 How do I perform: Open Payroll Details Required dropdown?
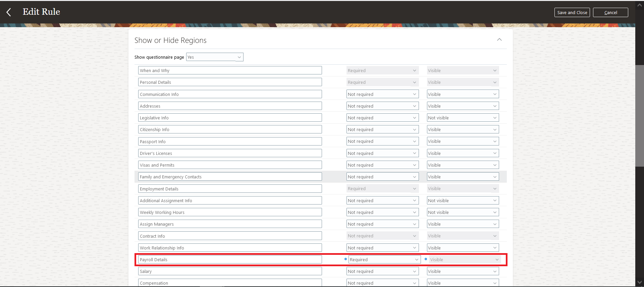coord(384,260)
